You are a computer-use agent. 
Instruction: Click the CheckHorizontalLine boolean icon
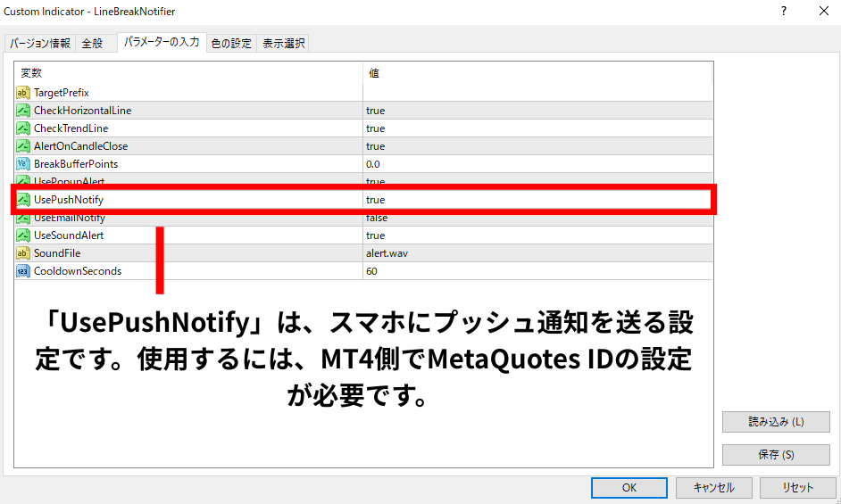[23, 111]
